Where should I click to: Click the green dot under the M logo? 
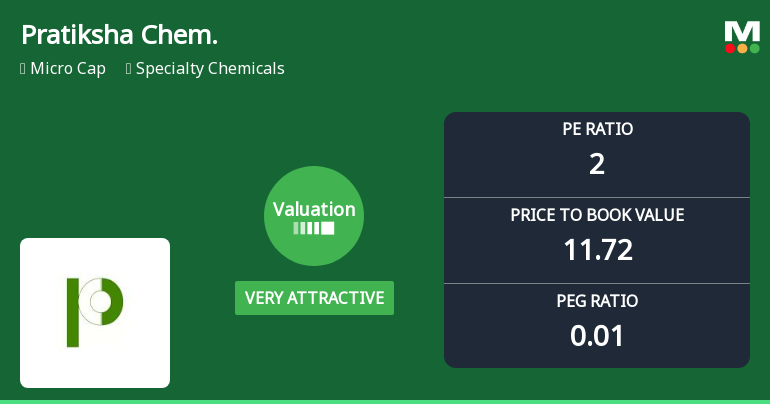coord(755,49)
